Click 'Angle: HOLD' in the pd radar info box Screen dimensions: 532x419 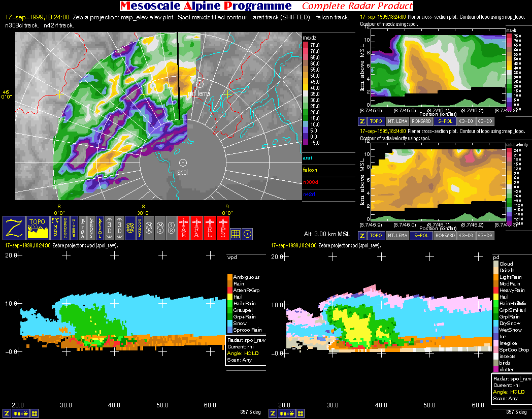click(x=509, y=392)
